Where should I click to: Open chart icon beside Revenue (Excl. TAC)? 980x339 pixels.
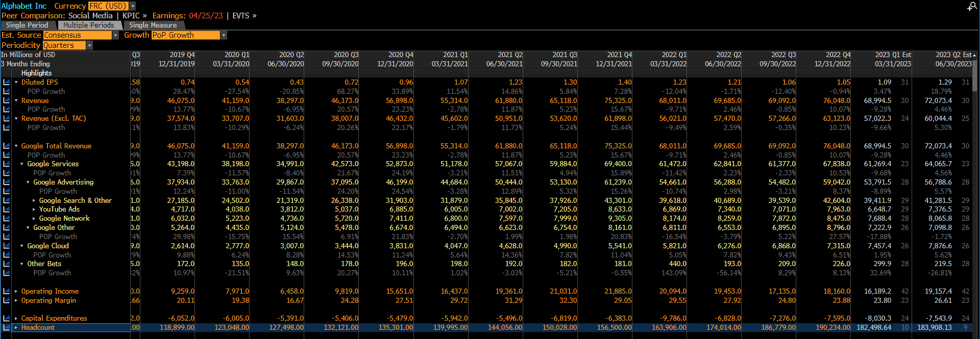7,118
